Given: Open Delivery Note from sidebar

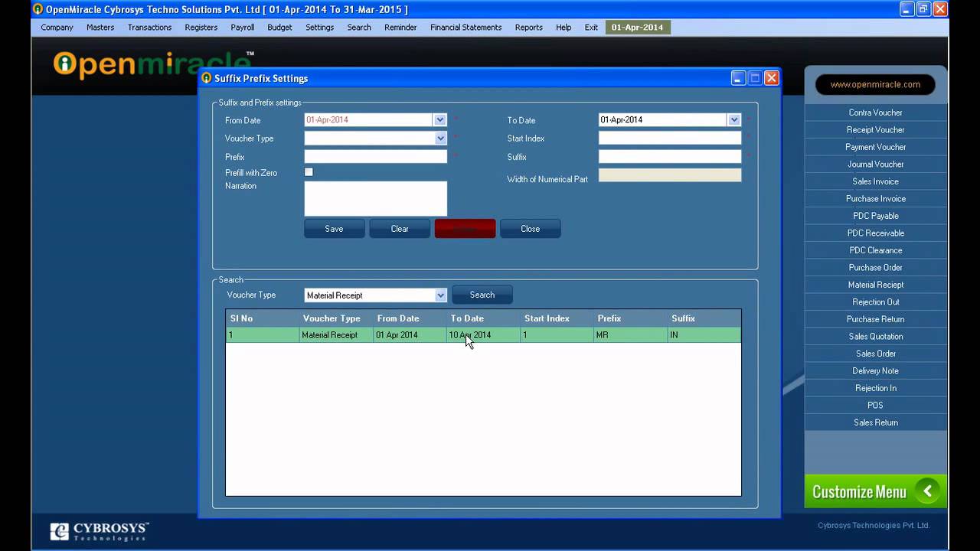Looking at the screenshot, I should click(x=875, y=371).
